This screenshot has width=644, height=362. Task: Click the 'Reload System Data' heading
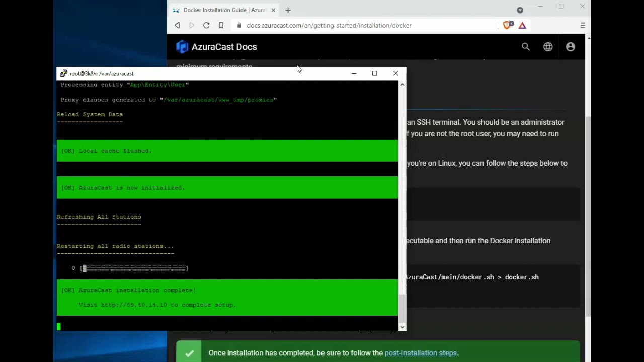90,114
